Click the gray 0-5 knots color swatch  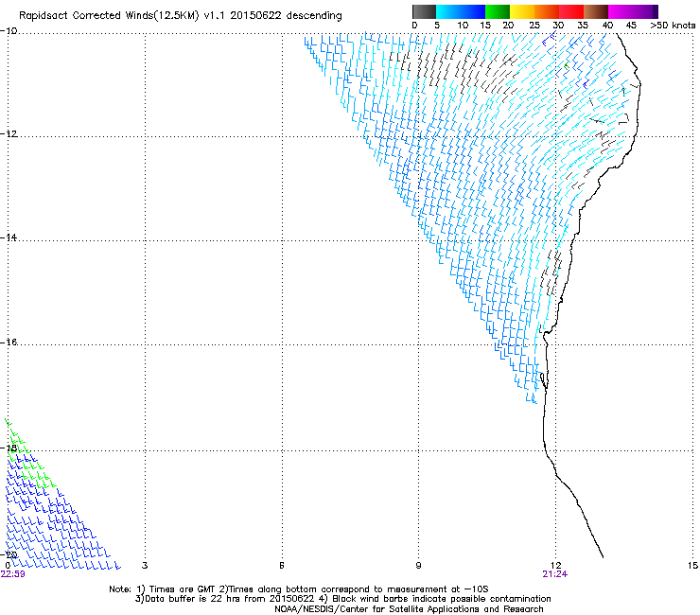coord(424,11)
